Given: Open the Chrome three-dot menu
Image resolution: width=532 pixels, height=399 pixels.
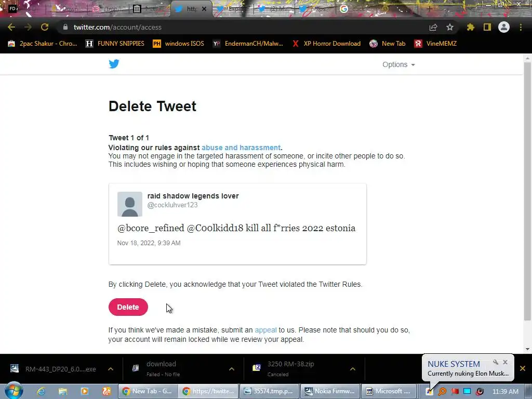Looking at the screenshot, I should coord(521,27).
